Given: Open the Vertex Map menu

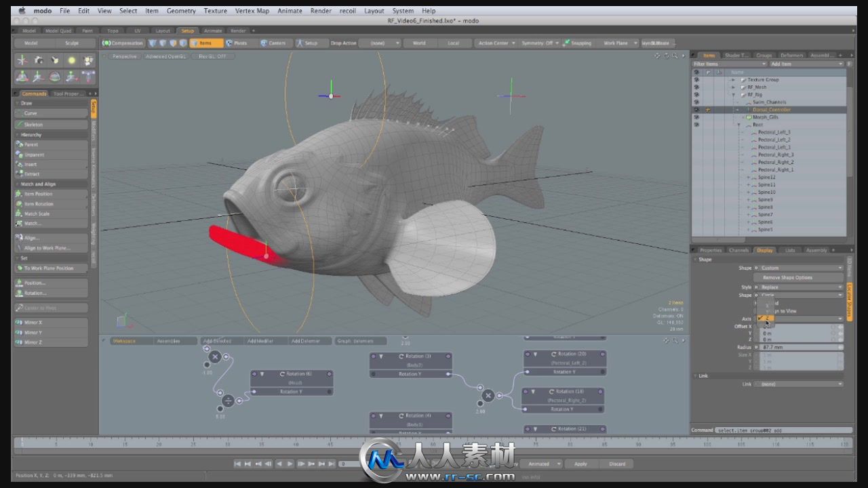Looking at the screenshot, I should click(x=252, y=11).
